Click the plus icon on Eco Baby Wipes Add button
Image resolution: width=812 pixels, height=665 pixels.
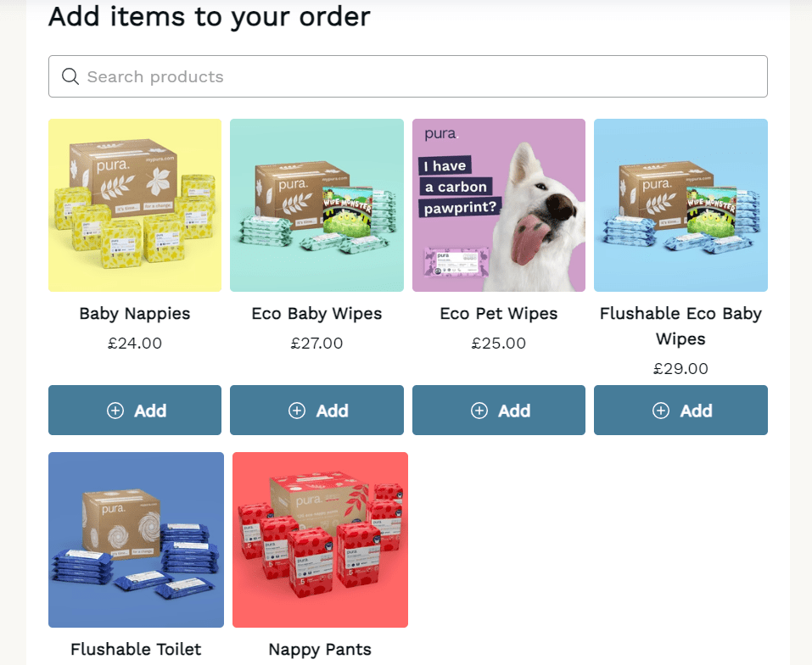click(297, 410)
